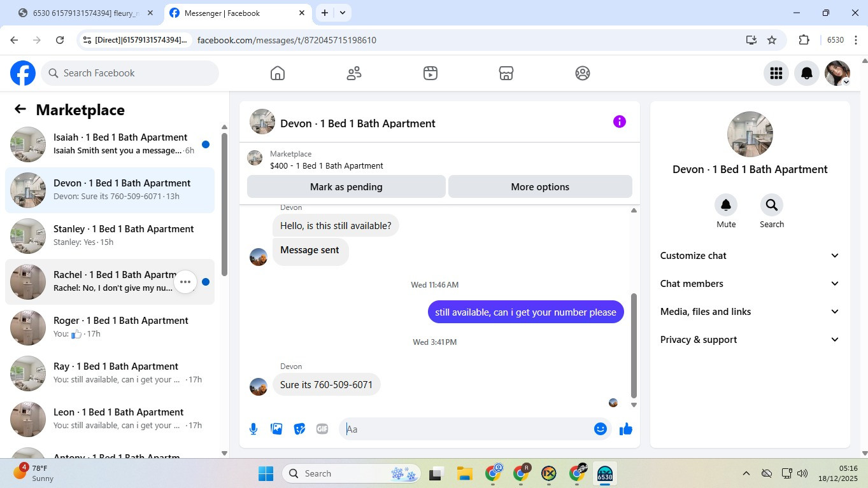This screenshot has width=868, height=488.
Task: Open the Windows Start menu
Action: [266, 473]
